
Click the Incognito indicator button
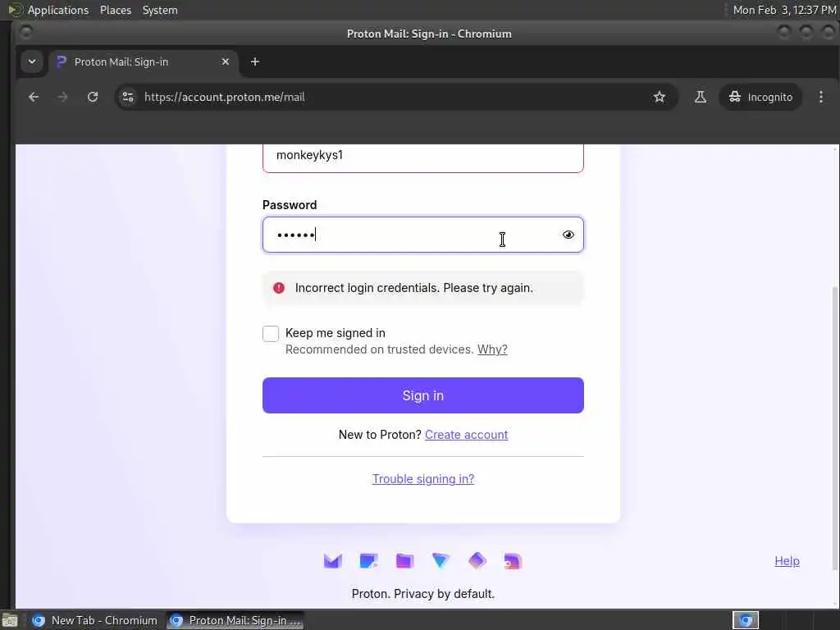click(760, 97)
